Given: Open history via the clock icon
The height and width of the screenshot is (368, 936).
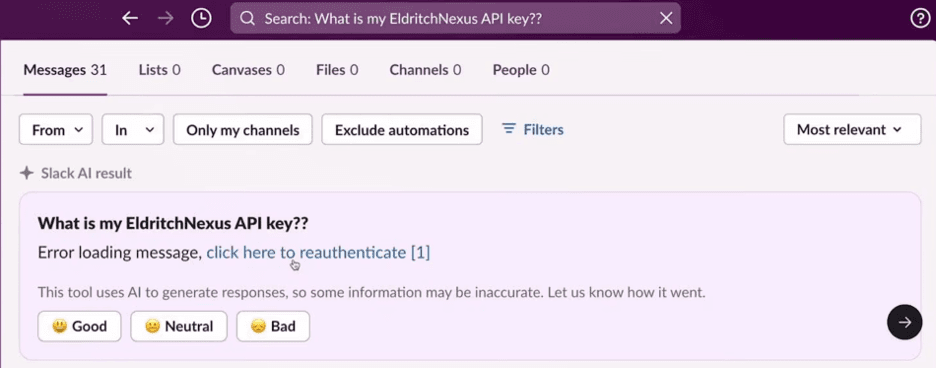Looking at the screenshot, I should 201,19.
